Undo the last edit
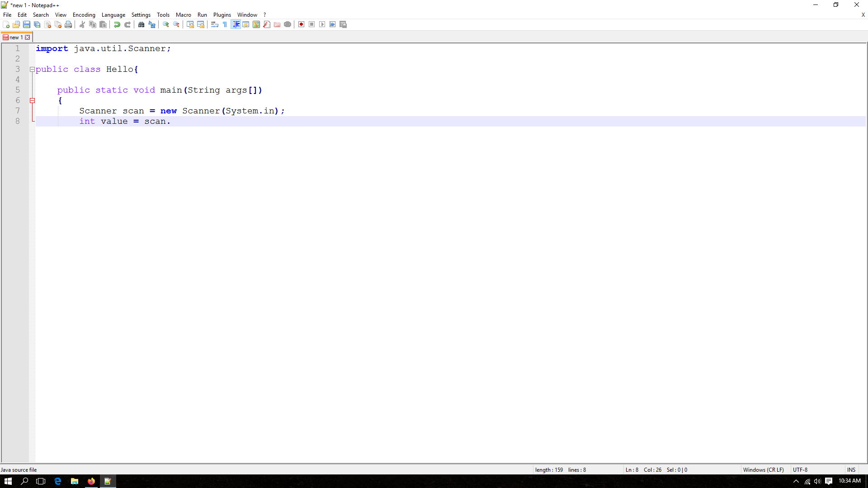Viewport: 868px width, 488px height. point(117,24)
